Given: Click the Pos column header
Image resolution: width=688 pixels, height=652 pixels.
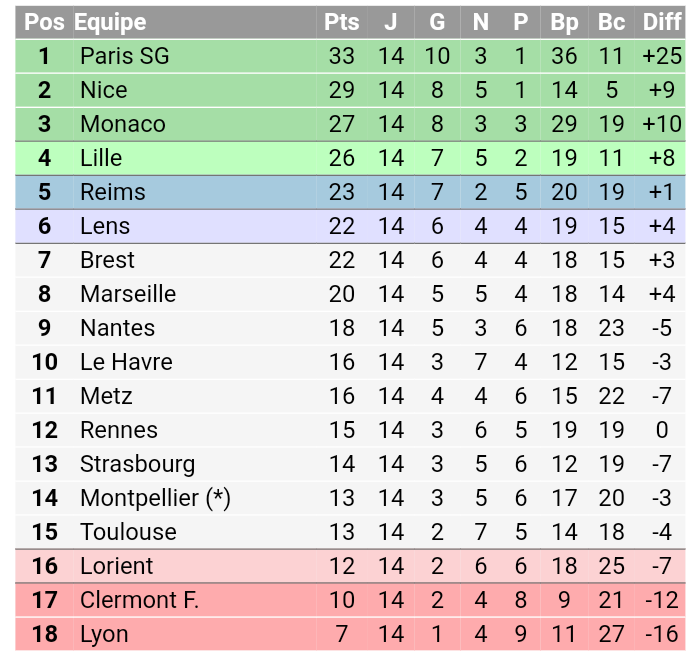Looking at the screenshot, I should [44, 22].
